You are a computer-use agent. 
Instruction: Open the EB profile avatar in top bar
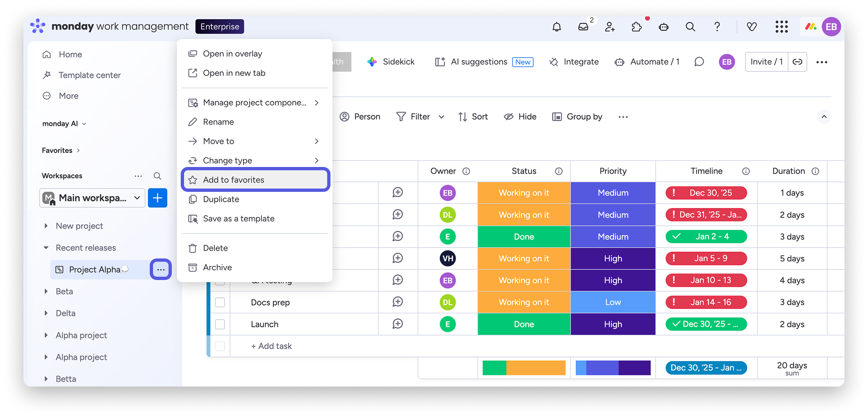tap(831, 27)
